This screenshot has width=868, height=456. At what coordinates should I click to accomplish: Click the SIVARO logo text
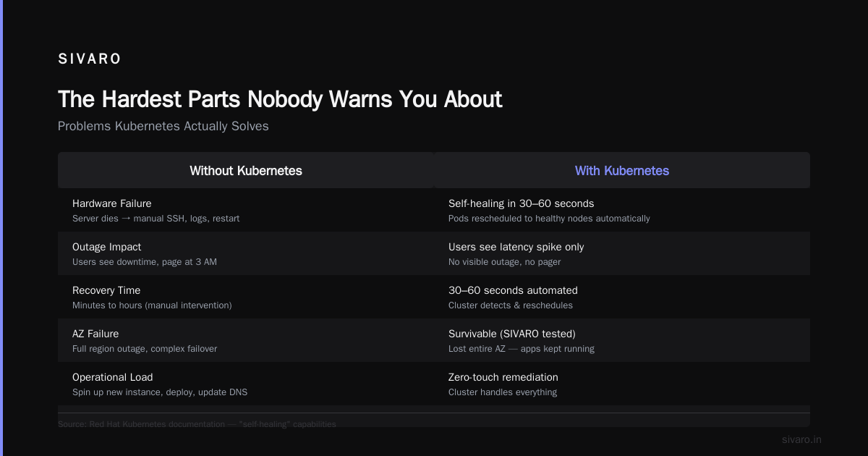click(90, 59)
